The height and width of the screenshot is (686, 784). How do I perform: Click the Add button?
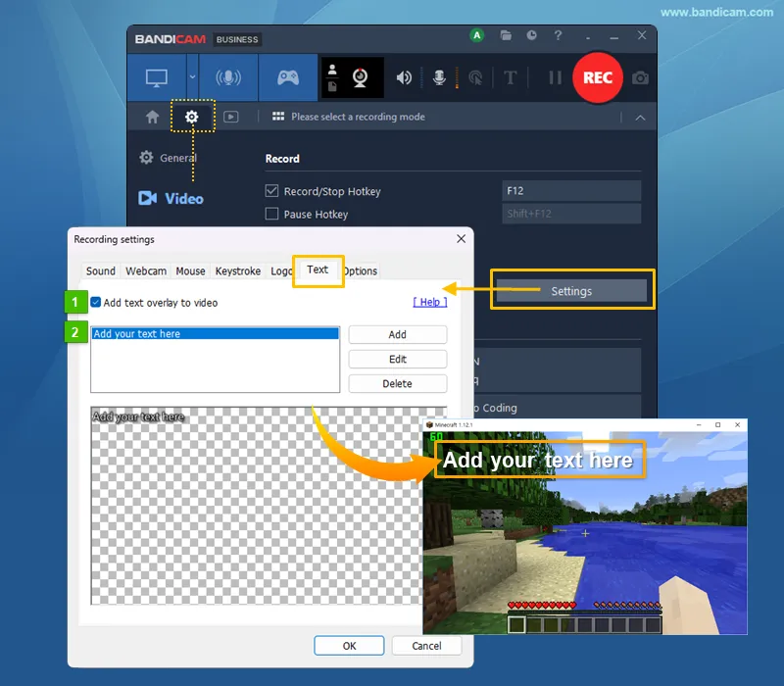pos(398,334)
